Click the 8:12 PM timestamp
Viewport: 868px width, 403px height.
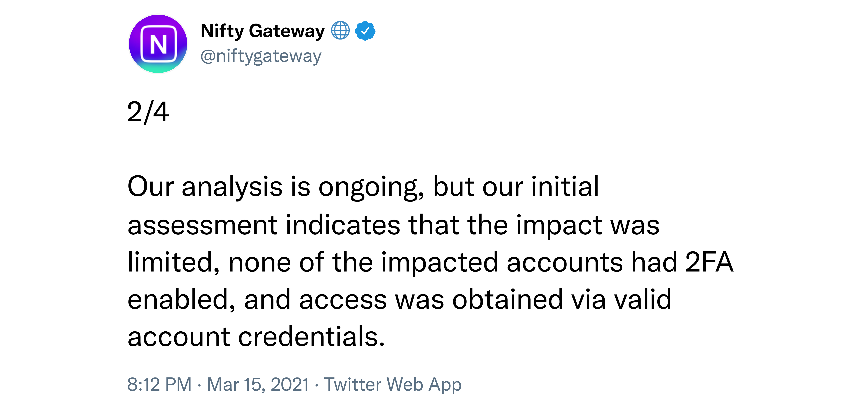pyautogui.click(x=159, y=384)
